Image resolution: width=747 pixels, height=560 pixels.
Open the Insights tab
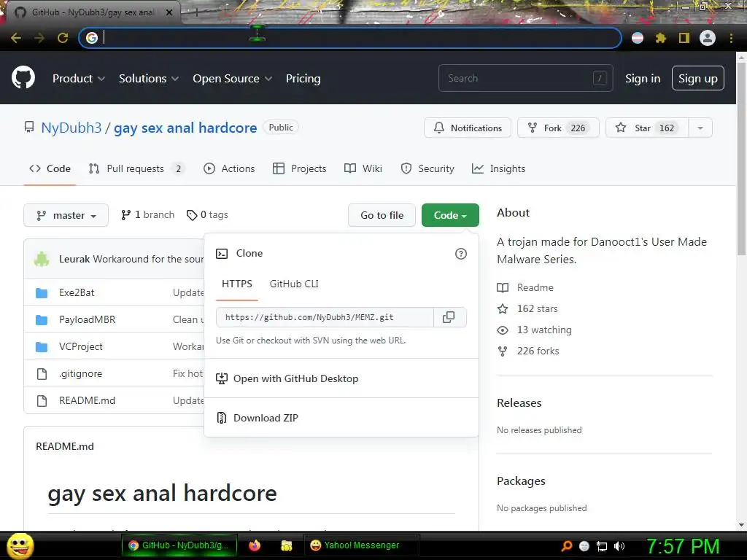498,168
